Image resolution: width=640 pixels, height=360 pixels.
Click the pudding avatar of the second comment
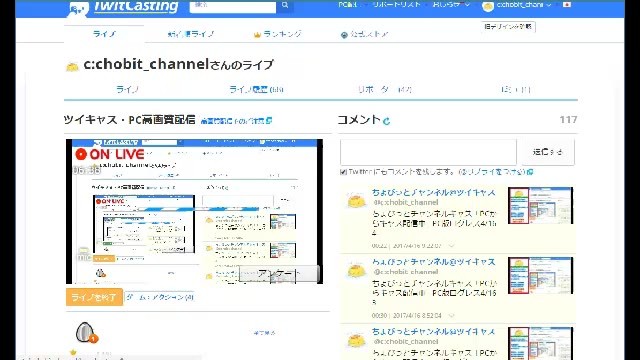[x=356, y=271]
